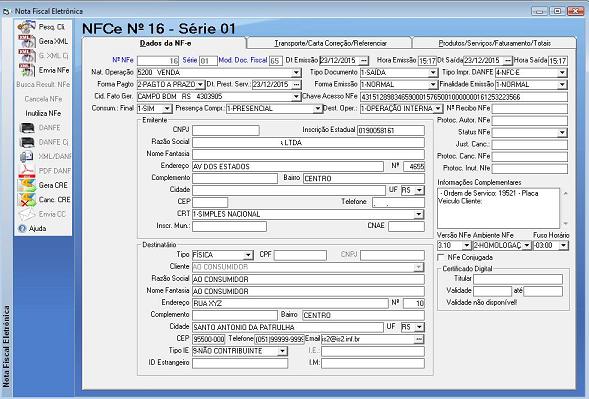Click Inscrição Estadual field
This screenshot has width=589, height=399.
(391, 130)
